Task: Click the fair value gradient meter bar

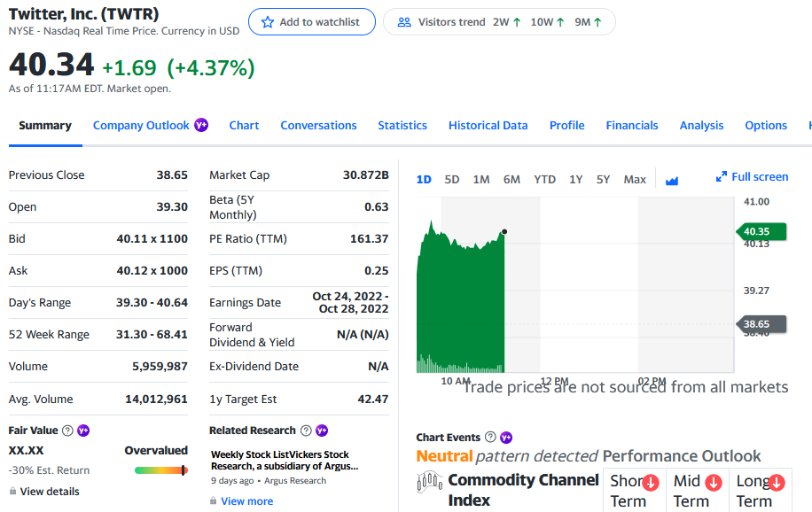Action: (x=160, y=470)
